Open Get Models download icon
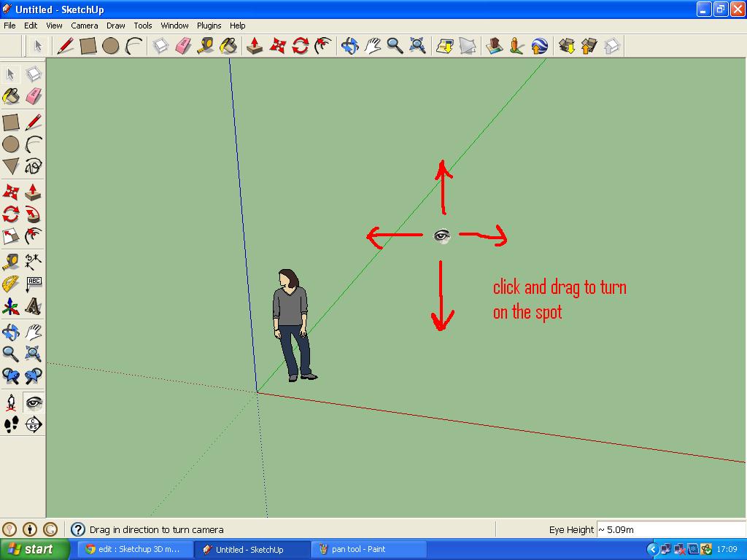 pos(566,46)
